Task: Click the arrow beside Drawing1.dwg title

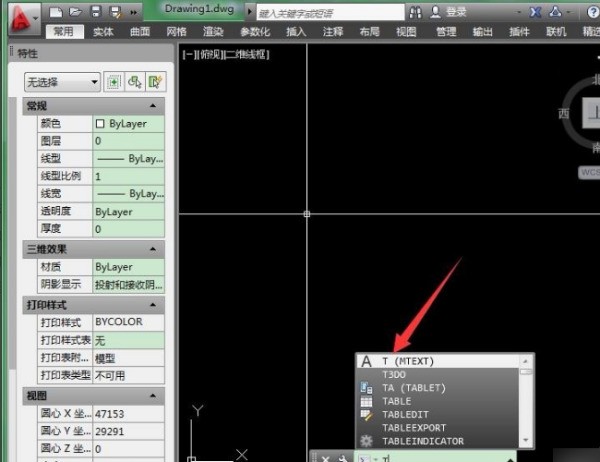Action: (x=249, y=11)
